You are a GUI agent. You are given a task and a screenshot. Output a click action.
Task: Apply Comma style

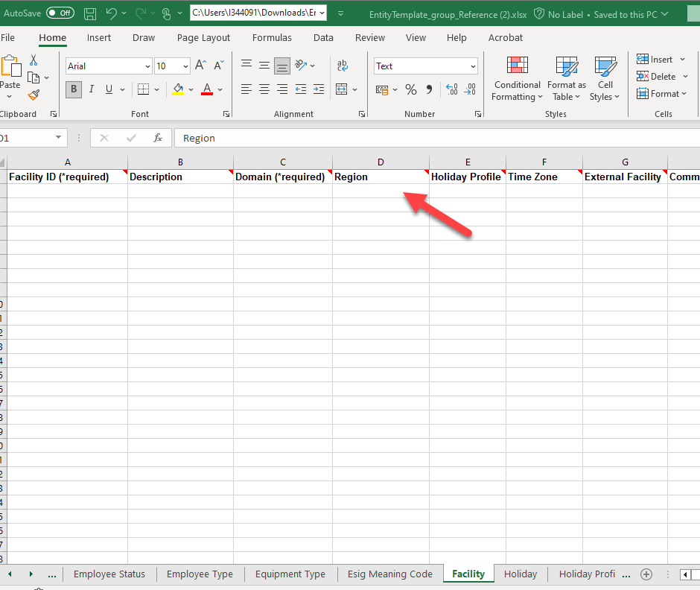point(429,89)
